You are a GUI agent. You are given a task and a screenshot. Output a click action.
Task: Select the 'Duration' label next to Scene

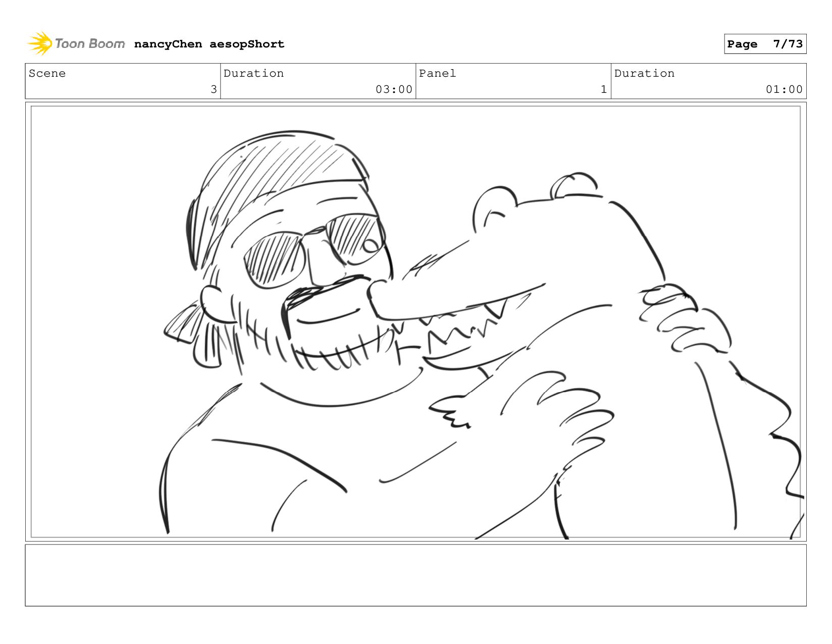pyautogui.click(x=253, y=73)
